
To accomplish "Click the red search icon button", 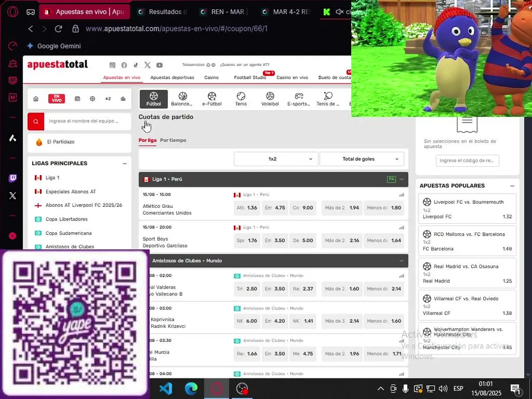I will (36, 121).
